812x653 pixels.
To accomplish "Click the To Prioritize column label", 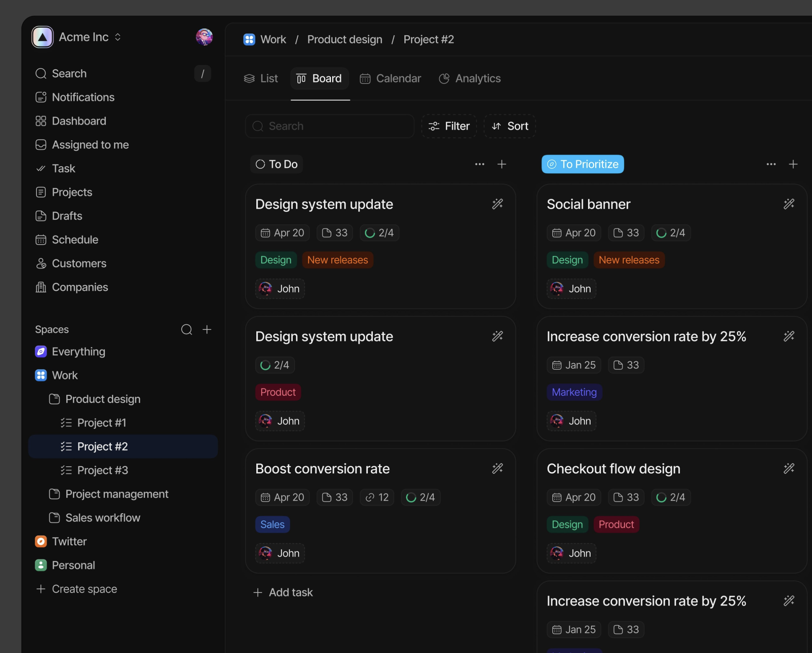I will [583, 164].
